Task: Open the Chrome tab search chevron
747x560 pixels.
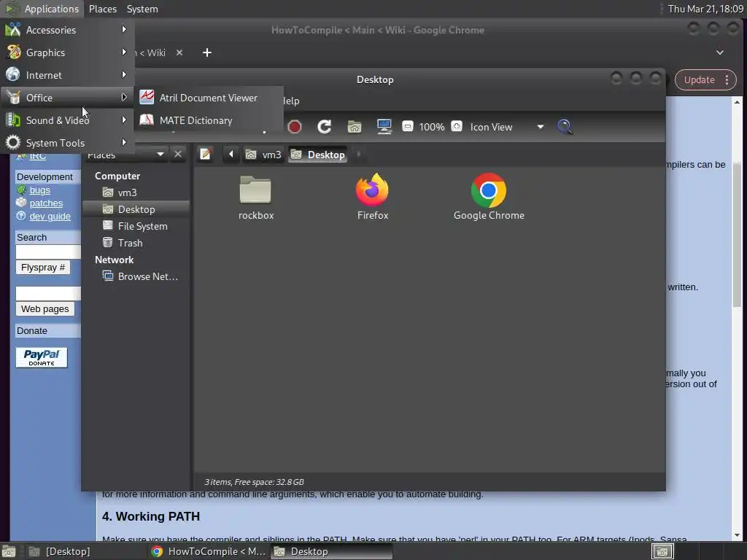Action: [x=720, y=52]
